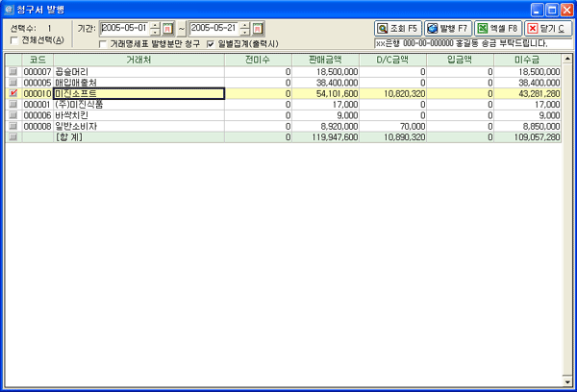This screenshot has height=392, width=577.
Task: Click the 판매금액 column header
Action: point(325,60)
